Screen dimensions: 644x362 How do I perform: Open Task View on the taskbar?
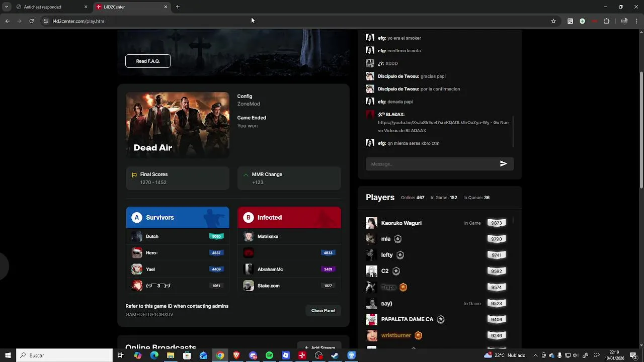pyautogui.click(x=121, y=355)
